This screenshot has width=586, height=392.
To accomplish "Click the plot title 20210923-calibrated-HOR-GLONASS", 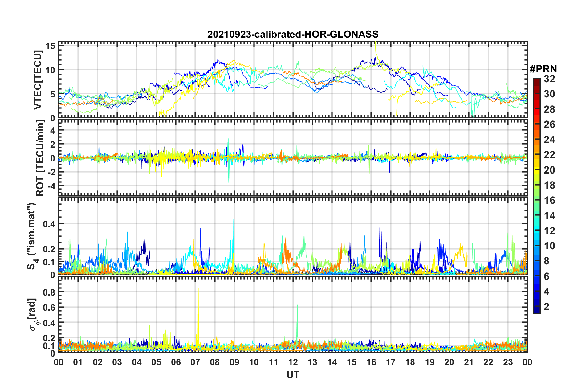I will click(x=293, y=34).
